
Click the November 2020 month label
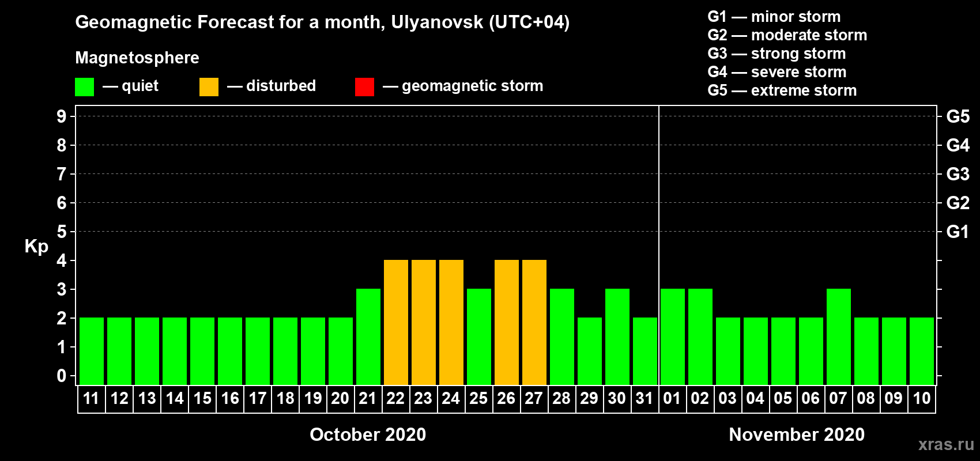pos(797,434)
